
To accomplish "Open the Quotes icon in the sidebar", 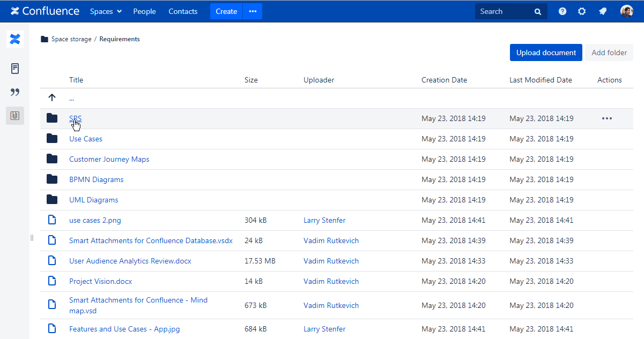I will (x=14, y=92).
